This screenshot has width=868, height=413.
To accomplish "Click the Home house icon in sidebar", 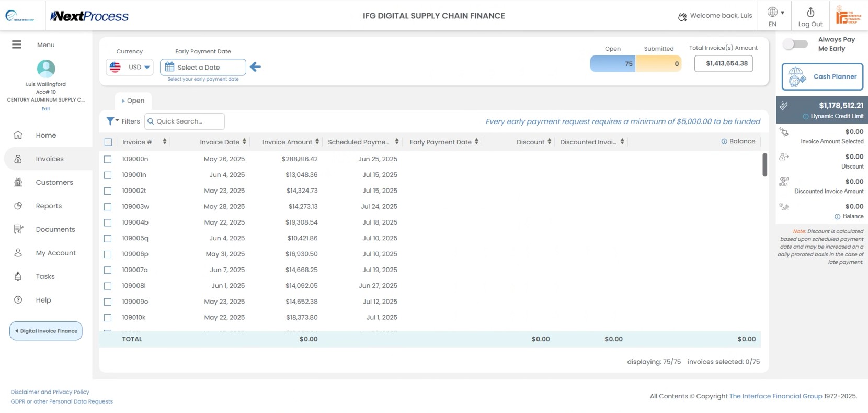I will (18, 135).
